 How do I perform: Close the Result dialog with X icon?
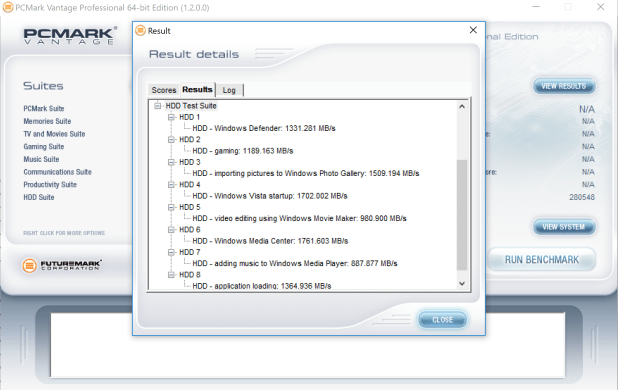coord(473,30)
